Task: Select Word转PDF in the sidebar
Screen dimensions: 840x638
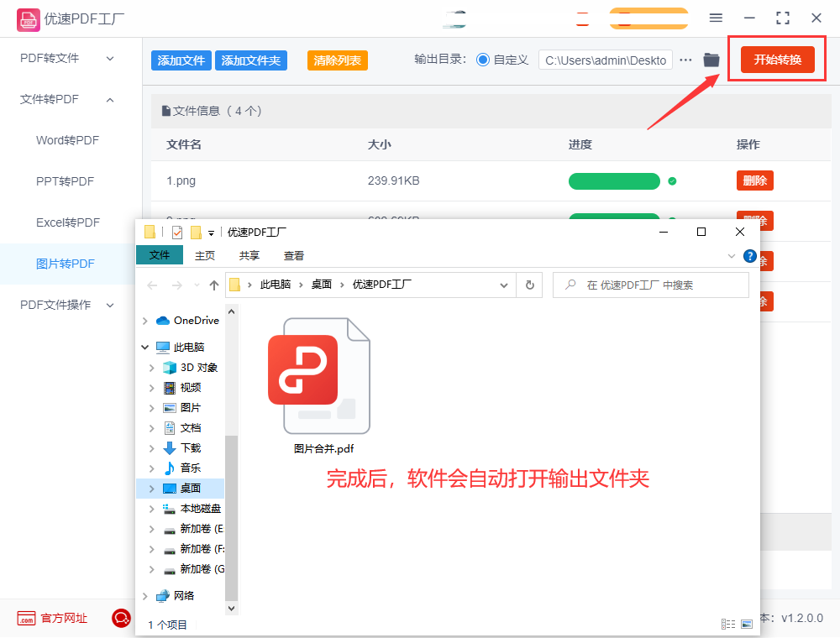Action: (67, 140)
